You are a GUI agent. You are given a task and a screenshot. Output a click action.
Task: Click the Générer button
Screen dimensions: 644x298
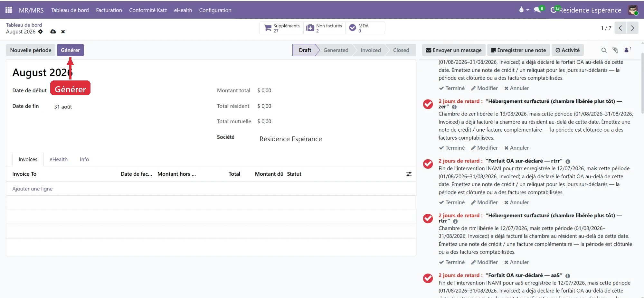tap(71, 50)
